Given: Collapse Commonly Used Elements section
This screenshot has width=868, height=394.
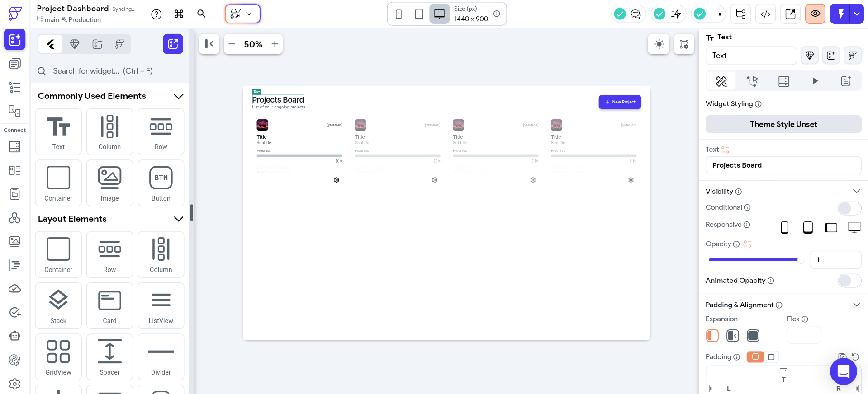Looking at the screenshot, I should 179,96.
